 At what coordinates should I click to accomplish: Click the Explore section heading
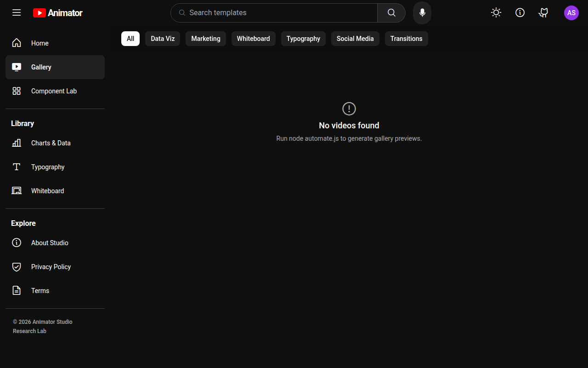[x=23, y=223]
